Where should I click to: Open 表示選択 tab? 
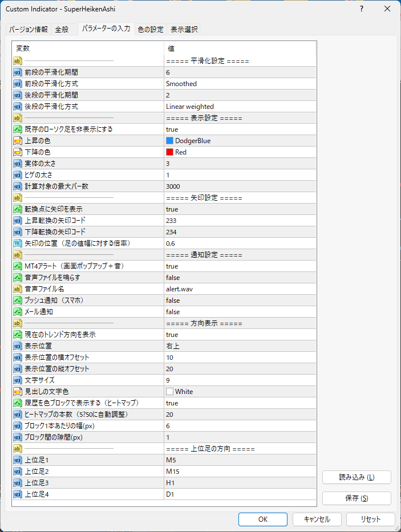184,30
